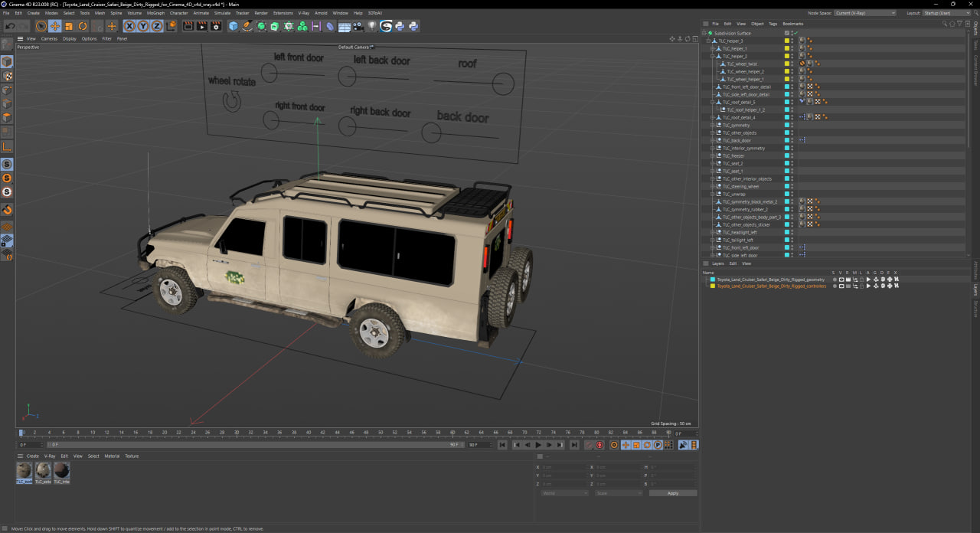Click the Coordinate System icon
The image size is (980, 533).
coord(171,26)
